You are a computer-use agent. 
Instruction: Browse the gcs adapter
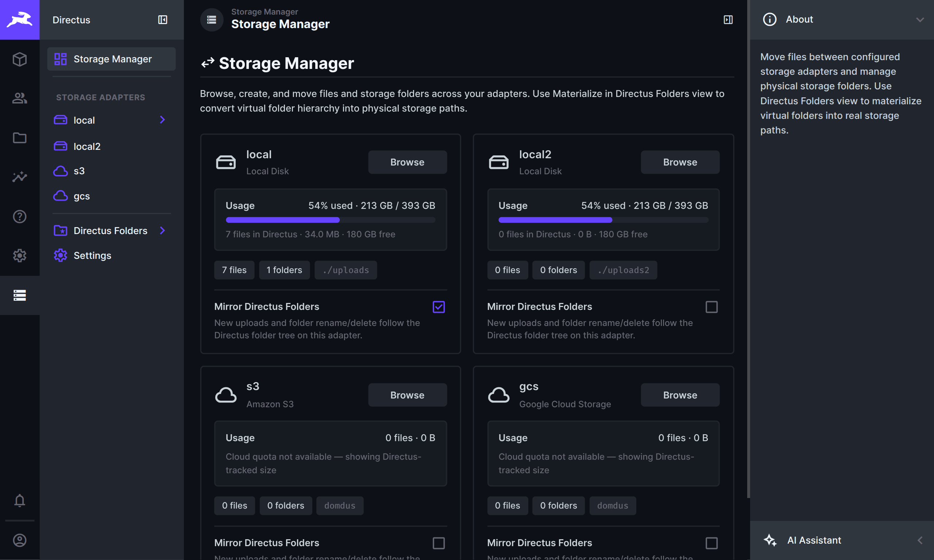pyautogui.click(x=680, y=395)
